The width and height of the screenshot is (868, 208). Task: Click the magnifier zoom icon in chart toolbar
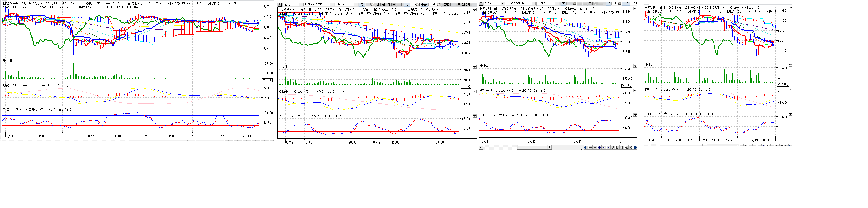coord(626,147)
